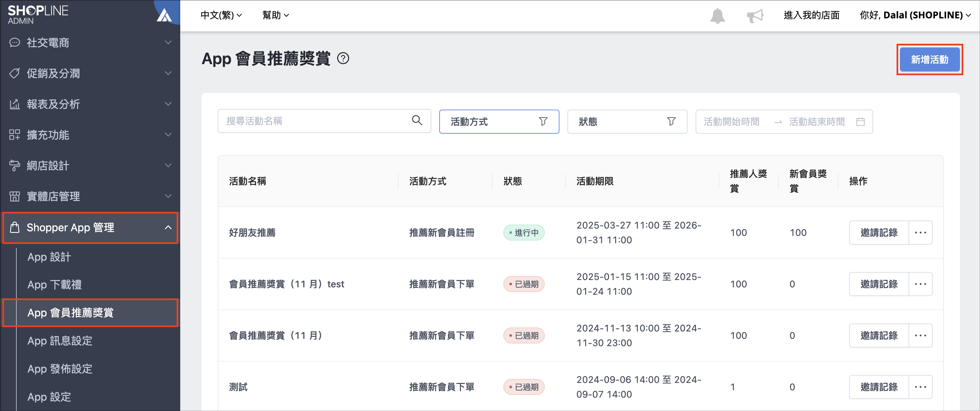Click the 已過期 badge in 測試 row
This screenshot has width=980, height=411.
pos(523,387)
